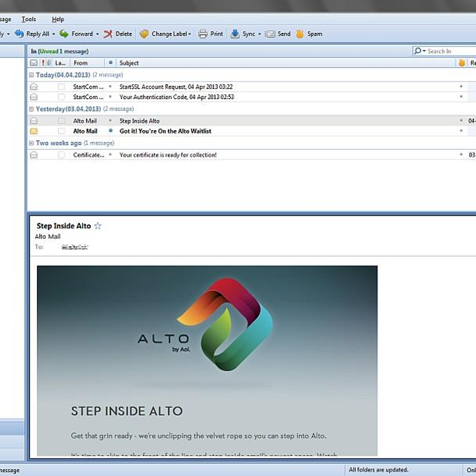Screen dimensions: 476x476
Task: Click envelope icon of StartSSL Account Request row
Action: tap(34, 87)
